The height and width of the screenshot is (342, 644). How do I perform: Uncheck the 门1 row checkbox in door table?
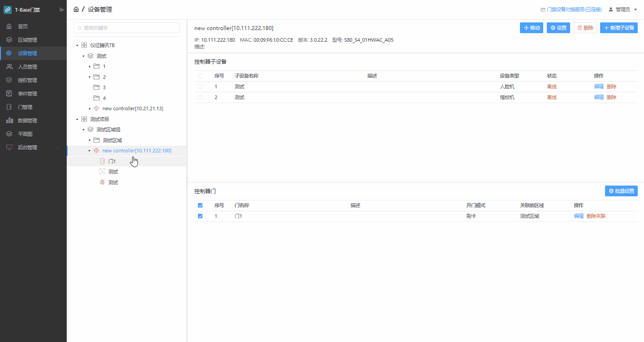[200, 216]
